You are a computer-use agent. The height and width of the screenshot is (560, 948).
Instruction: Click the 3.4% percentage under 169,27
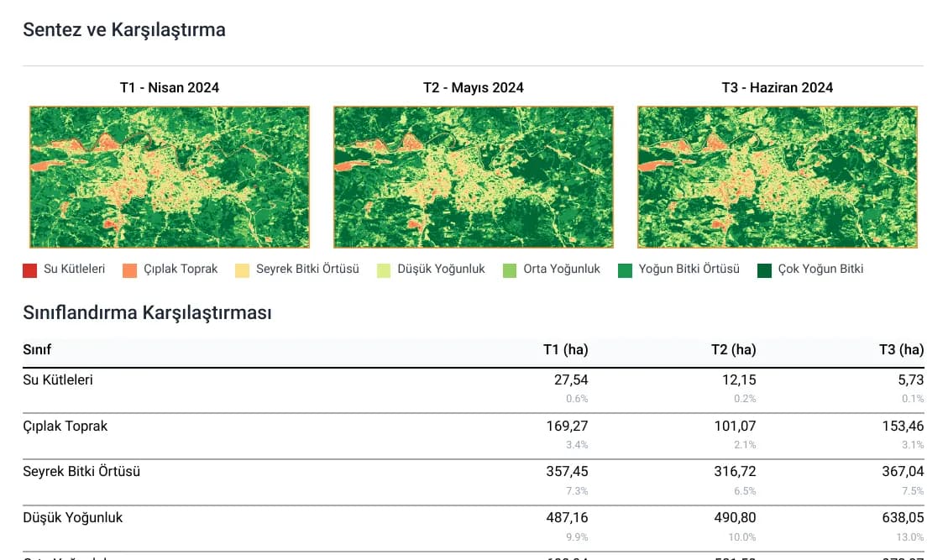[x=578, y=444]
